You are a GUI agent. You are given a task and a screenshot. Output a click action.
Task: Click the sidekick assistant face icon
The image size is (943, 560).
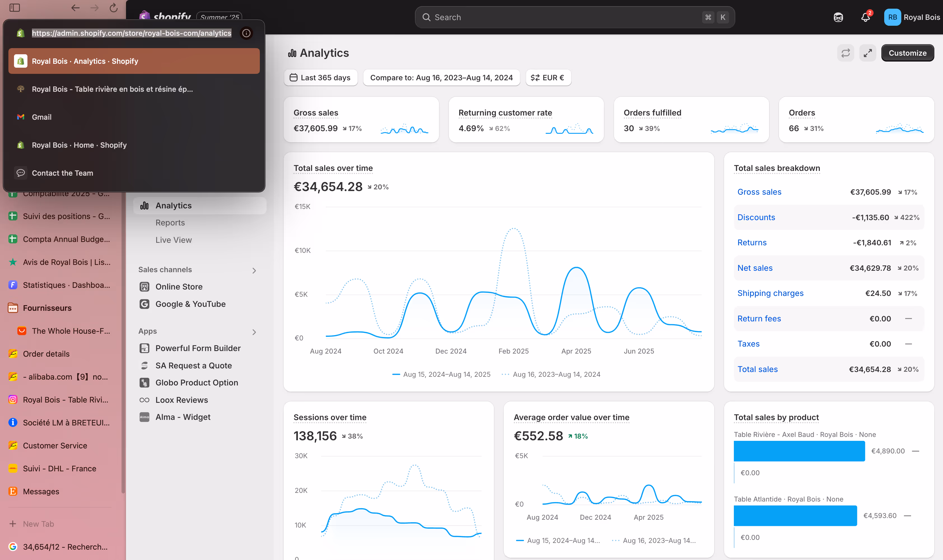coord(838,17)
